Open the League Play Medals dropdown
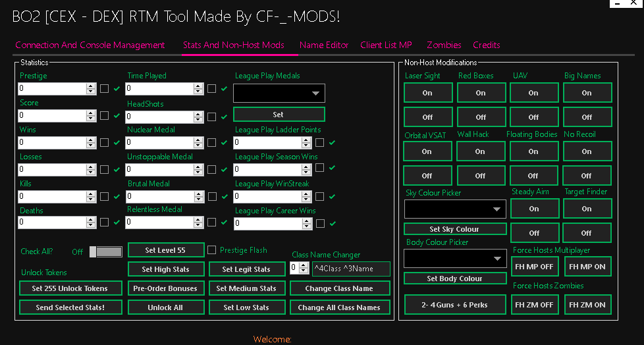 click(x=279, y=93)
